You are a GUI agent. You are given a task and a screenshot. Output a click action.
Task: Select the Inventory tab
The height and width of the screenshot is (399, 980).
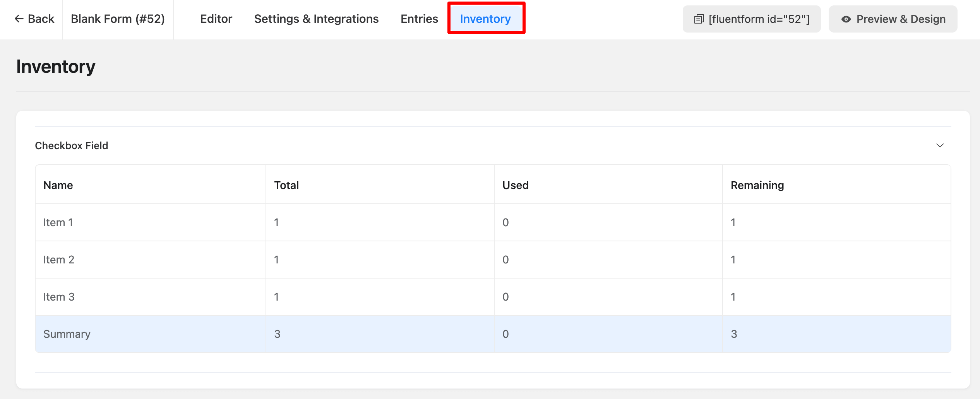pos(485,19)
